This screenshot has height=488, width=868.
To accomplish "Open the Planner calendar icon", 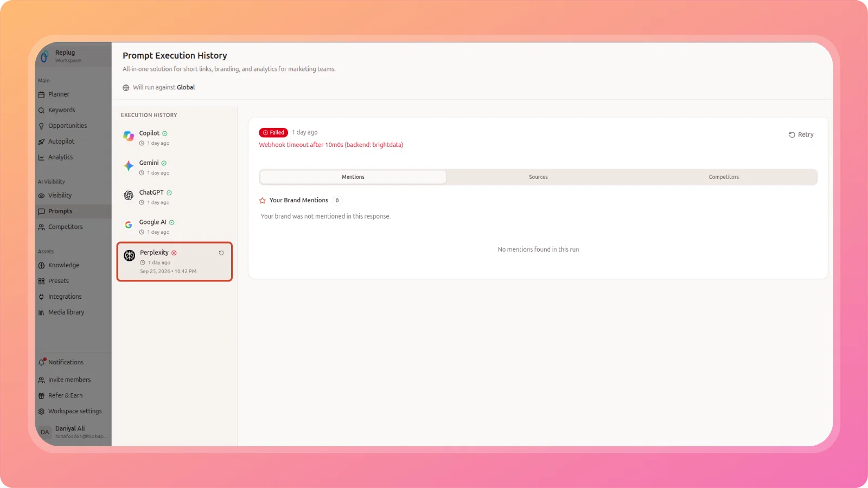I will (x=41, y=94).
